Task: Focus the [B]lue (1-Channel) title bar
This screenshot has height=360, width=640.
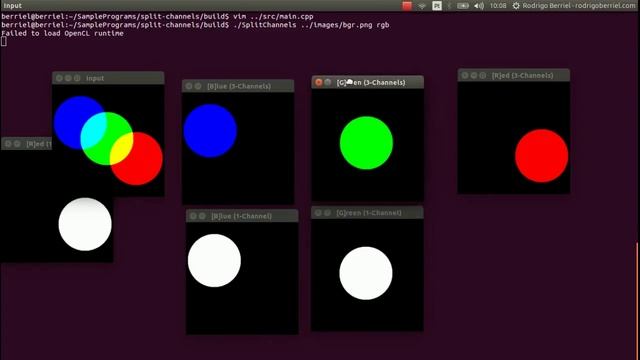Action: click(x=242, y=216)
